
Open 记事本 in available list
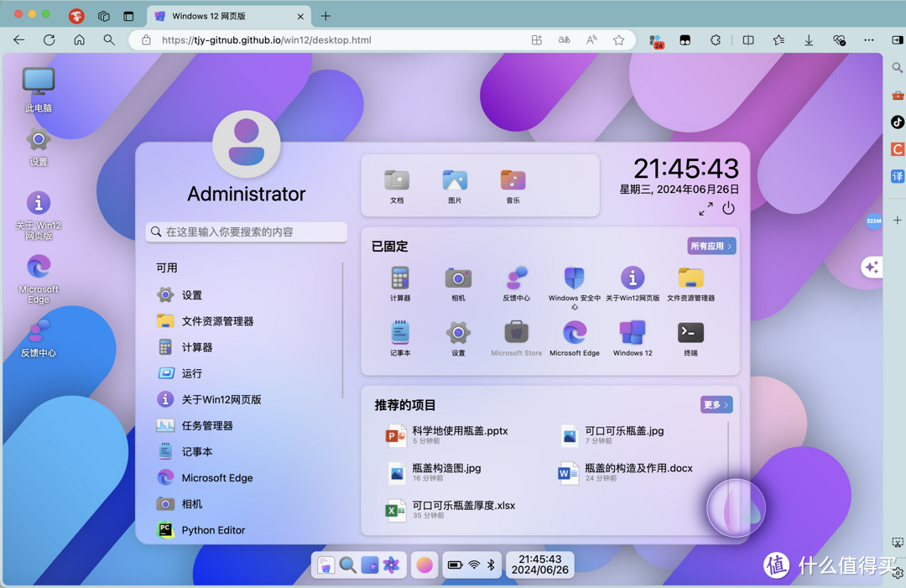pos(248,451)
